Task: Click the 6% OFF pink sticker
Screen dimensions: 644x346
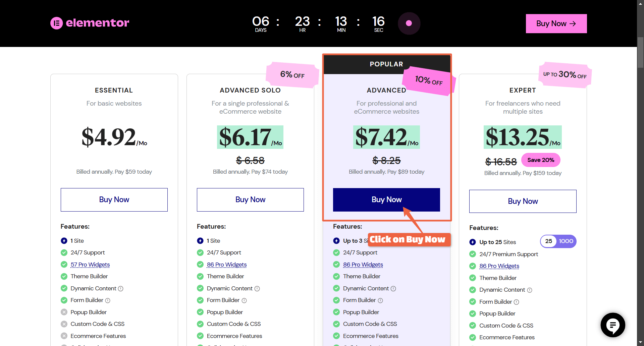Action: (x=292, y=74)
